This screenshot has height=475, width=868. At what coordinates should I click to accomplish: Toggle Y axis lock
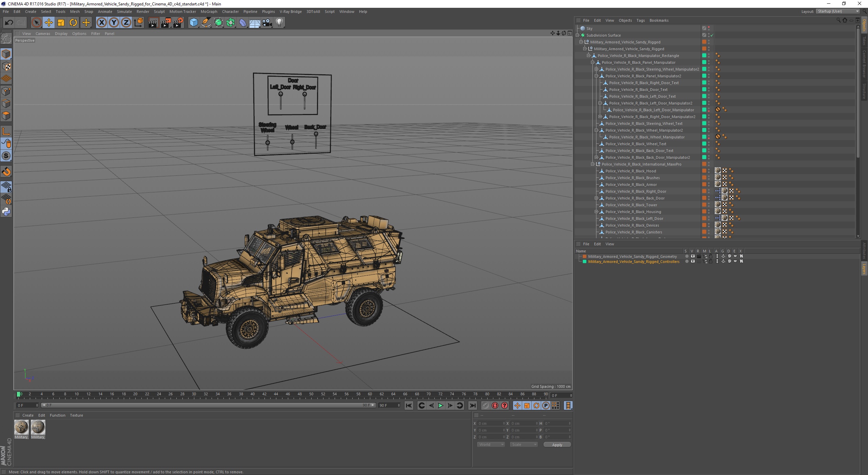point(114,23)
